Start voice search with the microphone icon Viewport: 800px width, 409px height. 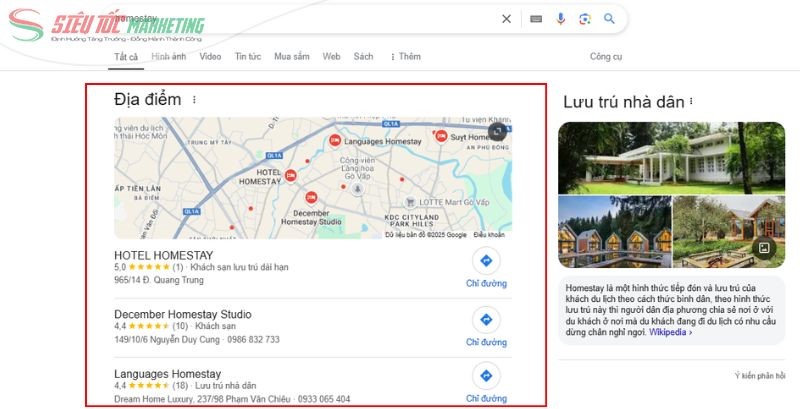561,19
